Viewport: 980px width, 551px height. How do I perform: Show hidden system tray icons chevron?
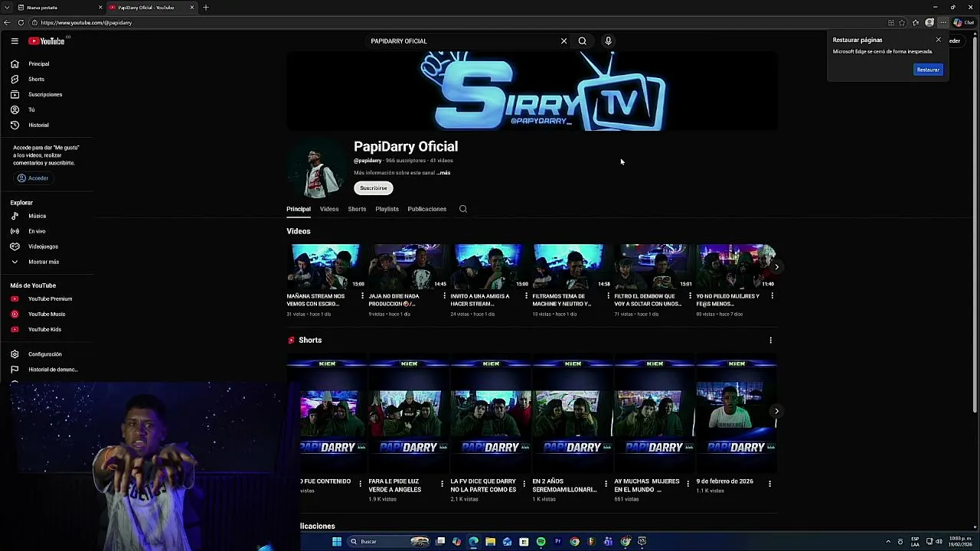pos(888,542)
